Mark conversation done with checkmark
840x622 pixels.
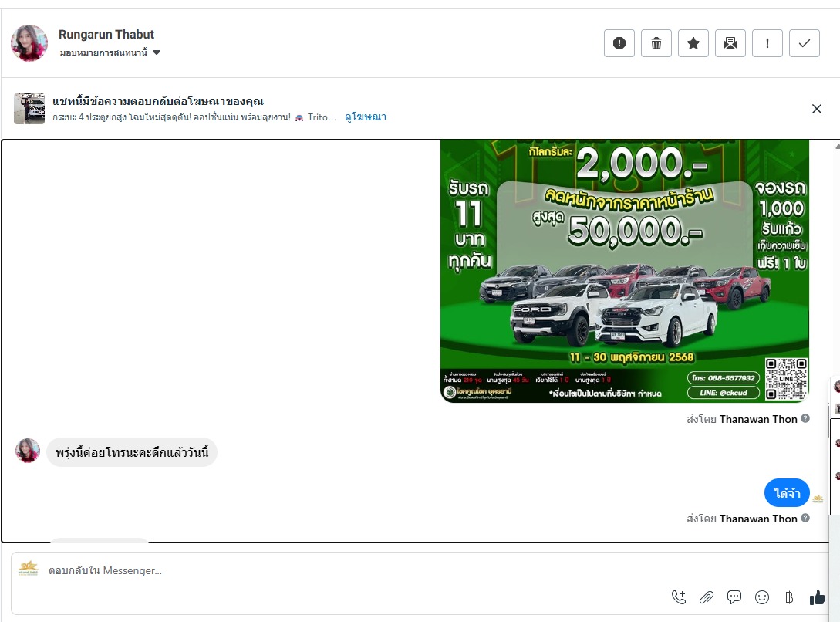(804, 43)
